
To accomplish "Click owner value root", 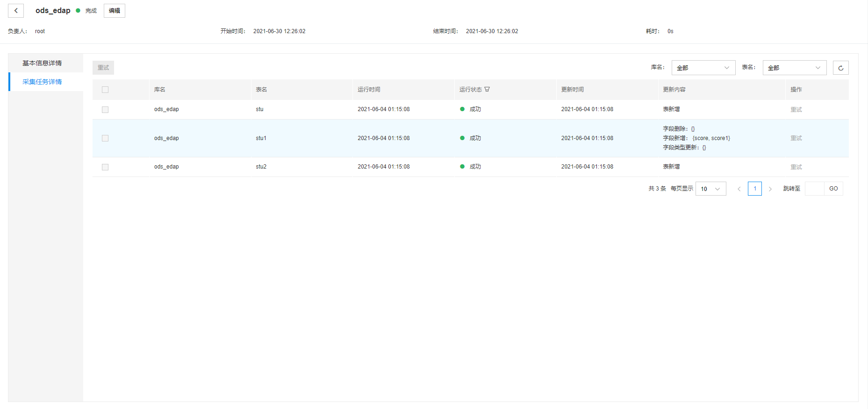I will click(x=40, y=31).
